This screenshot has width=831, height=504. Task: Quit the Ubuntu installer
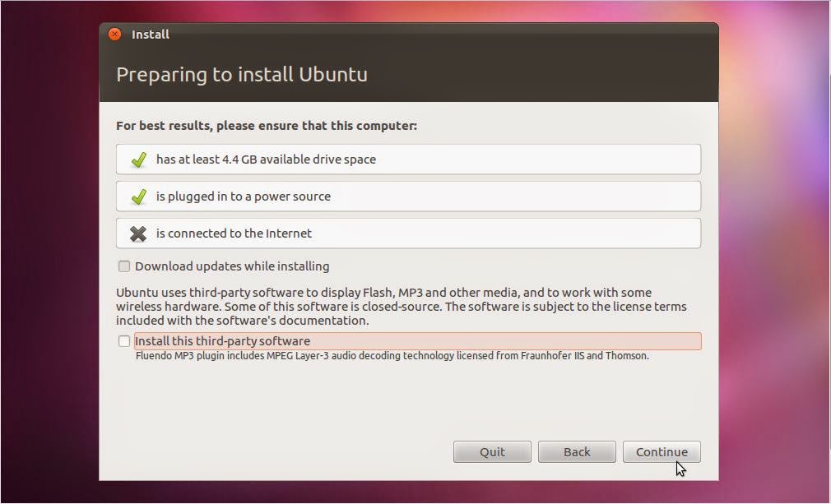click(492, 451)
